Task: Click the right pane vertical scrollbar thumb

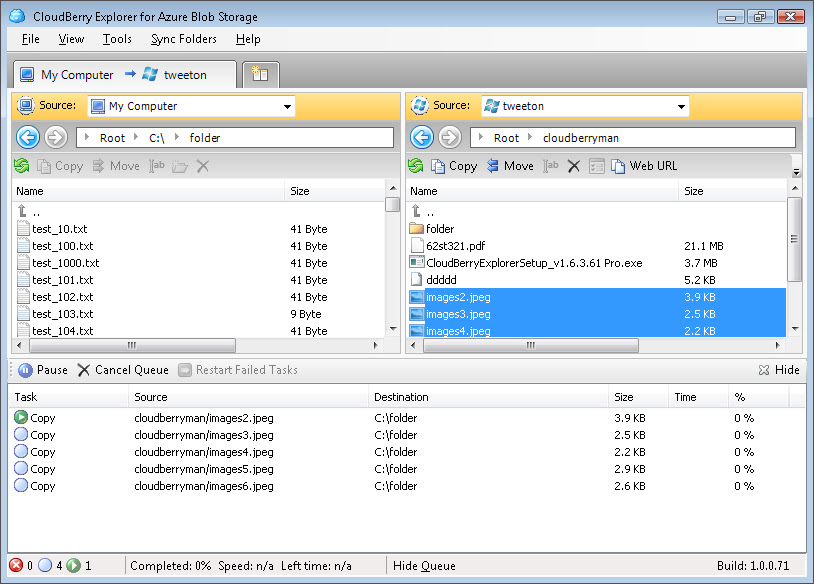Action: click(794, 239)
